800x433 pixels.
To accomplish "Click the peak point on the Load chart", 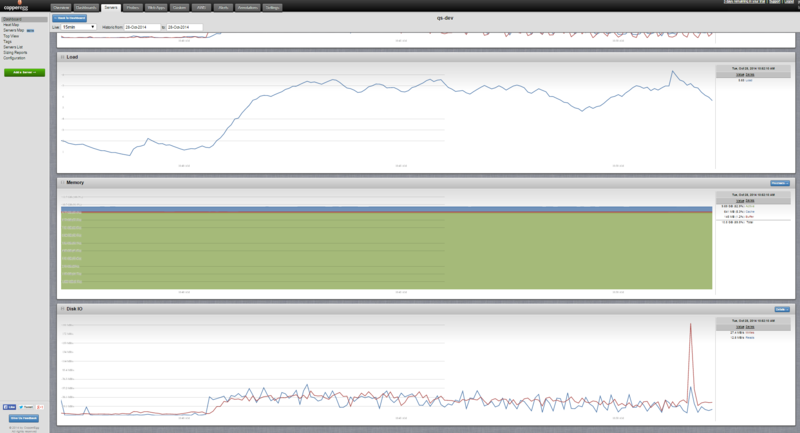I will point(672,71).
